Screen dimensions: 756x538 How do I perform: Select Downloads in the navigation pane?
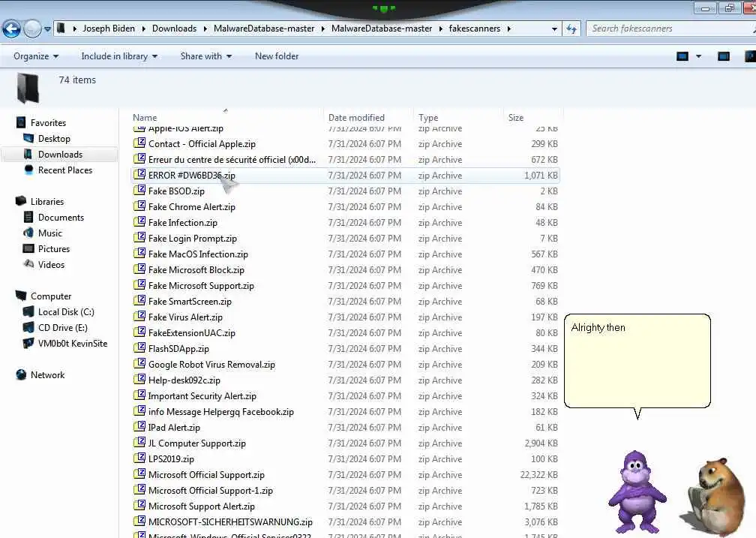[60, 155]
